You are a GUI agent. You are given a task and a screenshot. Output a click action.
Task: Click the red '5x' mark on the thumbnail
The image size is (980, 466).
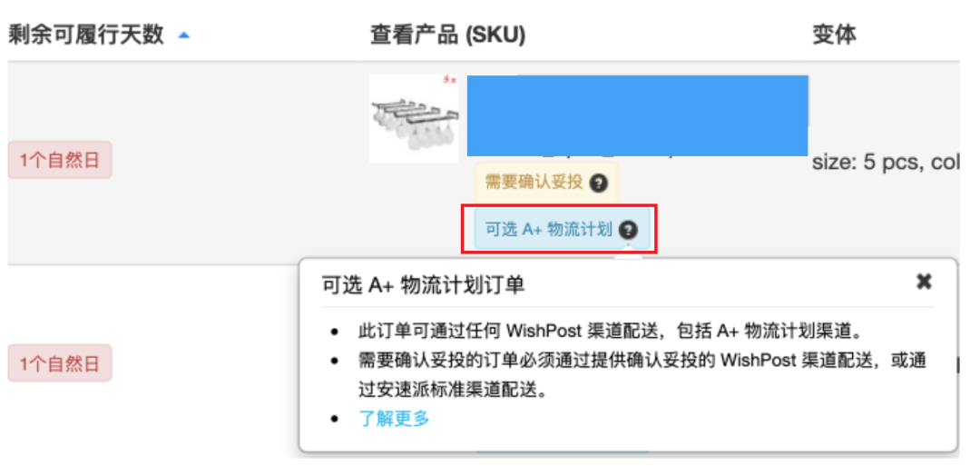[x=449, y=80]
